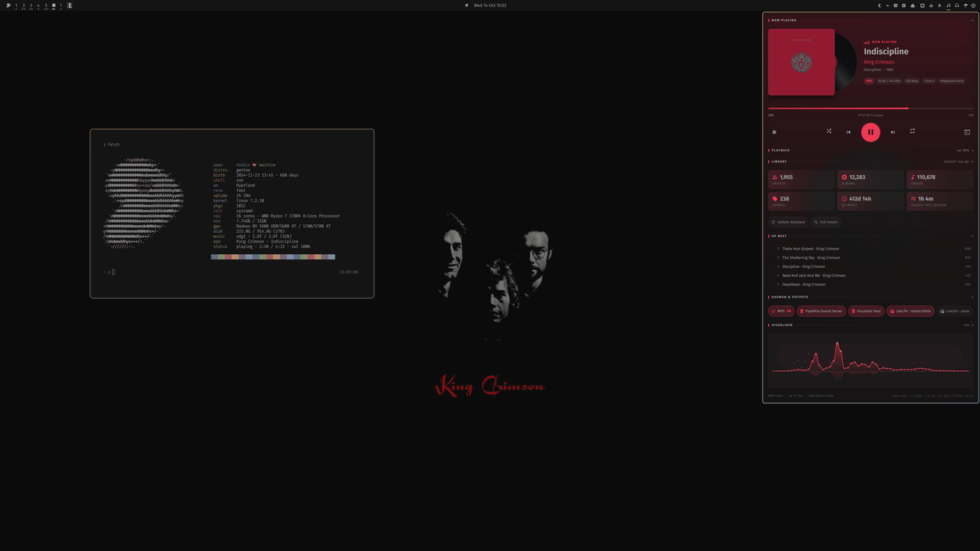Switch to workspace 3 in the top bar
This screenshot has width=980, height=551.
pyautogui.click(x=31, y=5)
